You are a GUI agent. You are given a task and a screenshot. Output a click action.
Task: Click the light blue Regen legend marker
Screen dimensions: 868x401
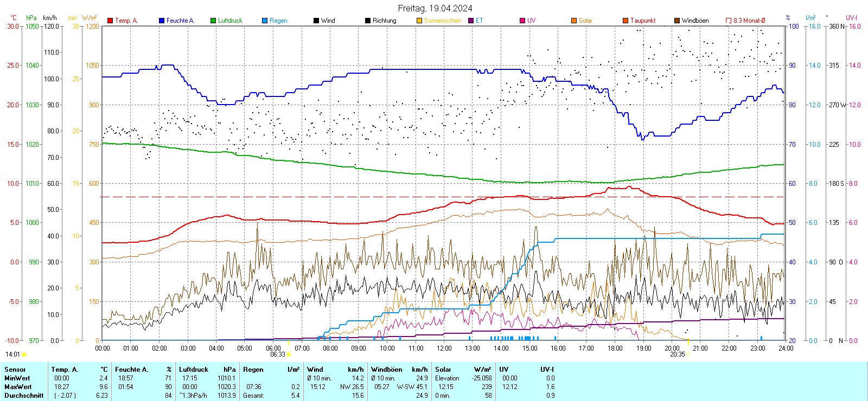click(265, 21)
